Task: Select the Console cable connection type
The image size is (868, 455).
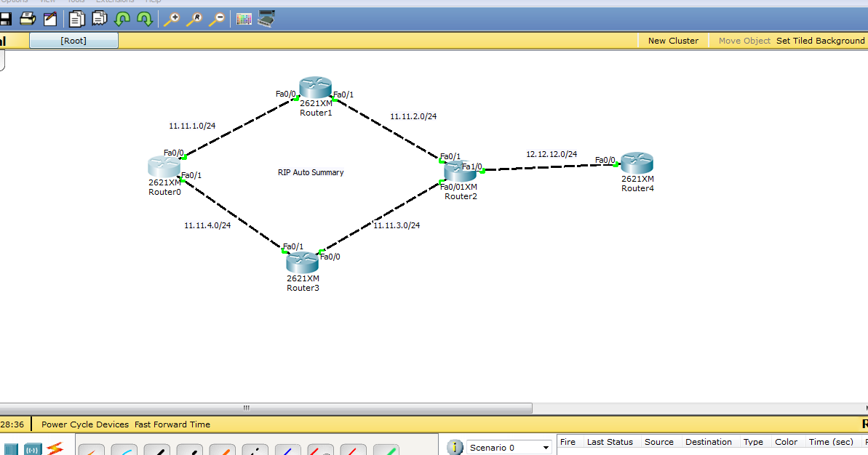Action: click(124, 449)
